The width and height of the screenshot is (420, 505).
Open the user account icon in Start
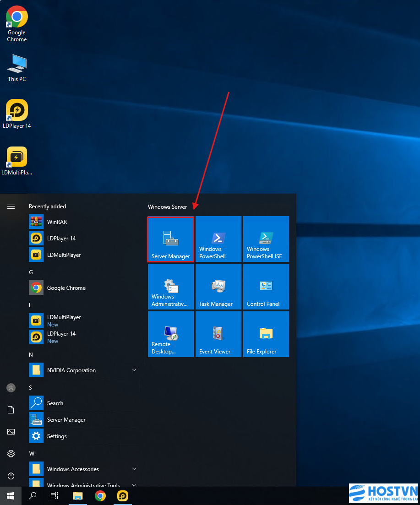click(11, 388)
